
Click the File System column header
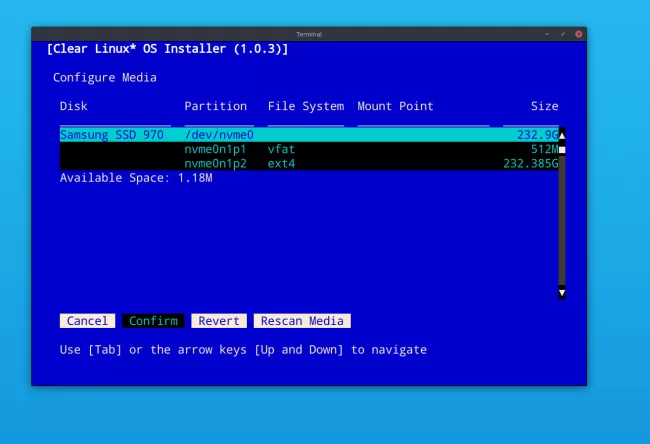pos(305,106)
